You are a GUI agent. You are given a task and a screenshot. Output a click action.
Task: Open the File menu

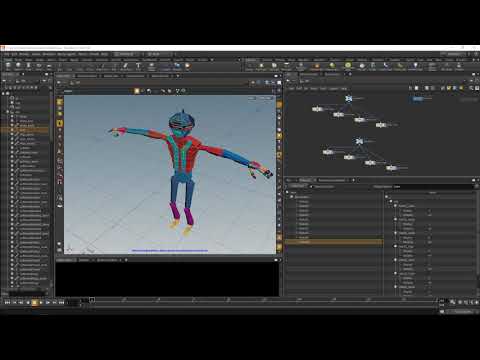coord(6,54)
